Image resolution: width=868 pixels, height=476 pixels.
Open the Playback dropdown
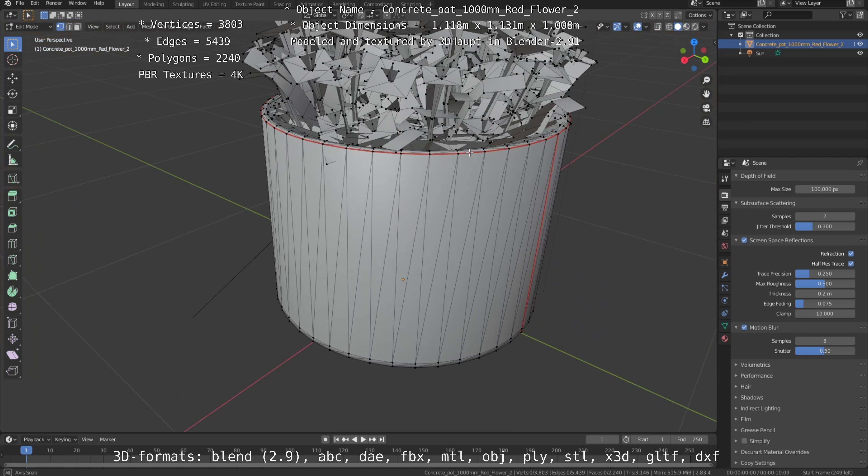point(36,439)
